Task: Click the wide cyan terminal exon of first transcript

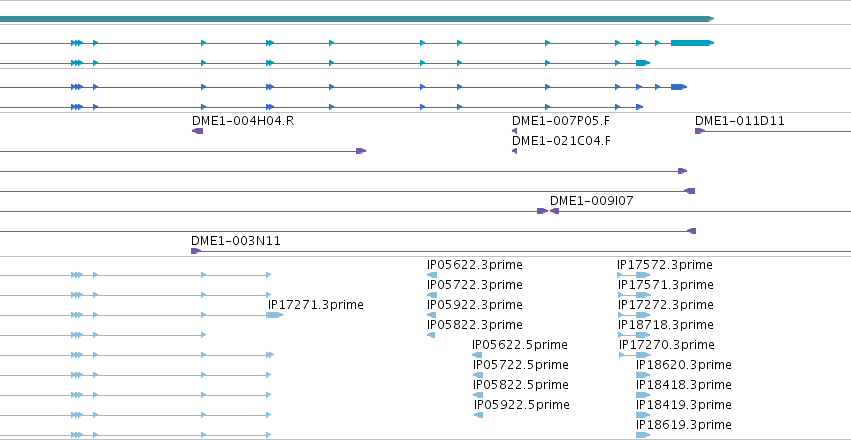Action: coord(693,43)
